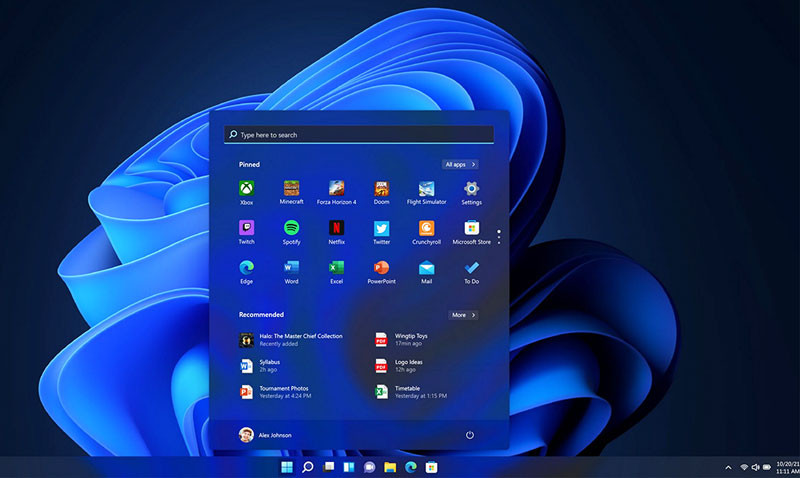Open the Settings gear app

tap(471, 189)
